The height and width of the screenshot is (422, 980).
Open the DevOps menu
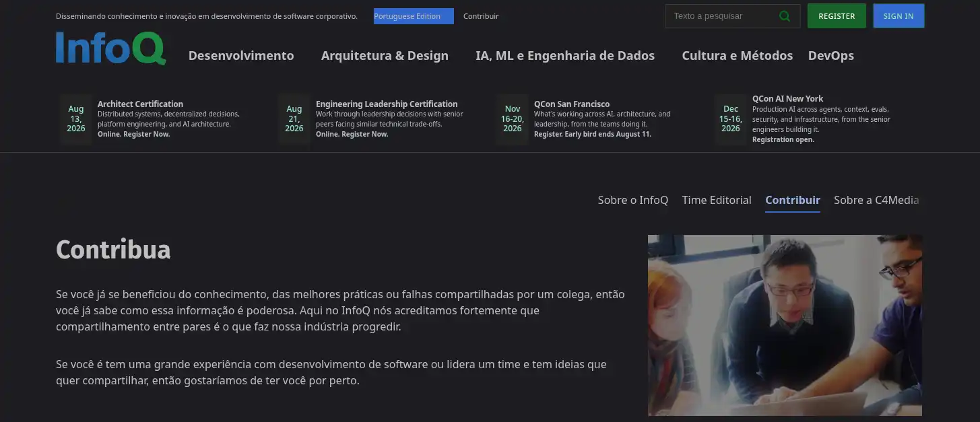click(x=830, y=56)
